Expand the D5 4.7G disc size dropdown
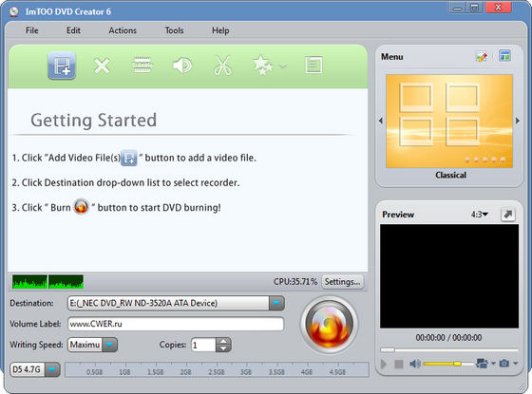 tap(52, 369)
